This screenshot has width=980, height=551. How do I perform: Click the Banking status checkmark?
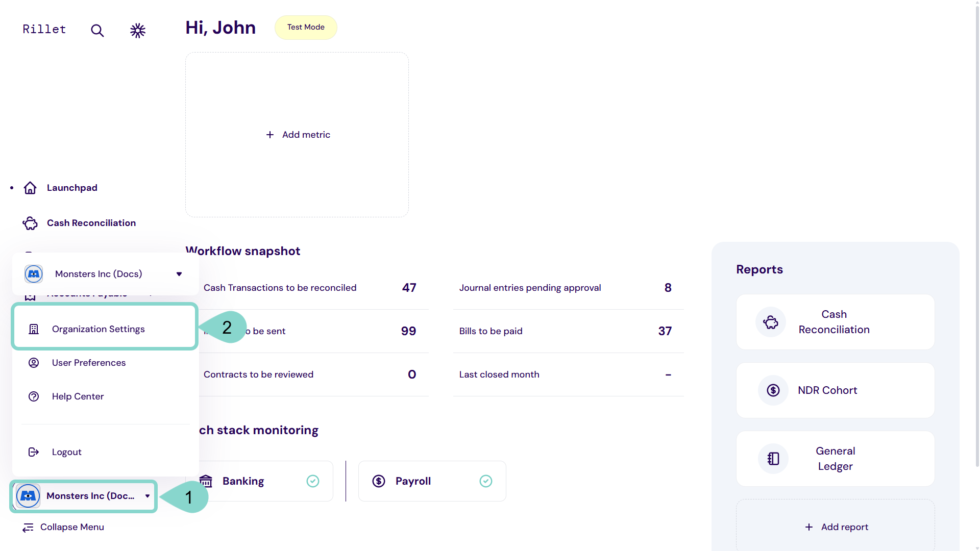[313, 481]
